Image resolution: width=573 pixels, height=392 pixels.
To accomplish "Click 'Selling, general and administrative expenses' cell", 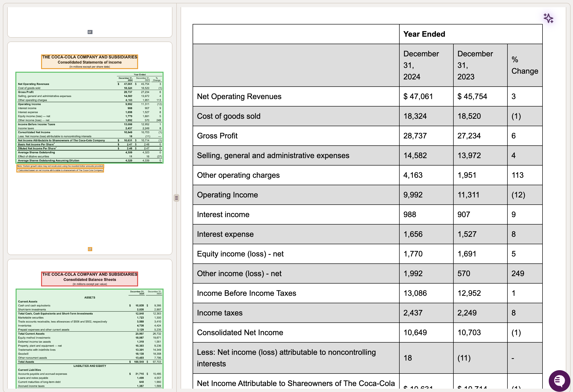I will 296,156.
